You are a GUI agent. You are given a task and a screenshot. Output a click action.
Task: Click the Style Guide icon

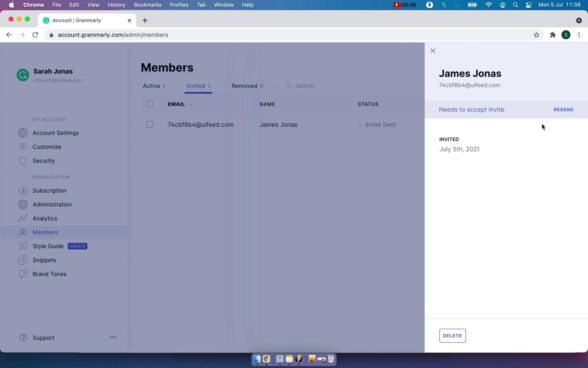click(23, 246)
